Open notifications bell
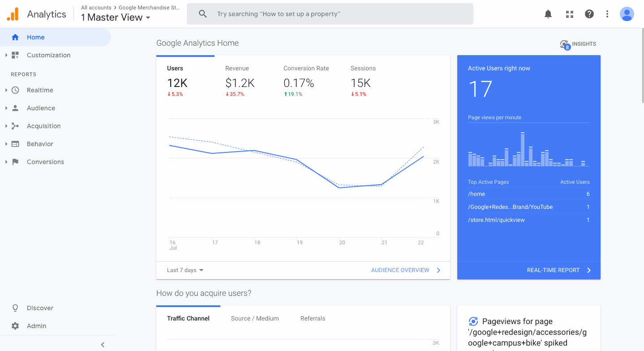This screenshot has height=351, width=644. pyautogui.click(x=548, y=14)
